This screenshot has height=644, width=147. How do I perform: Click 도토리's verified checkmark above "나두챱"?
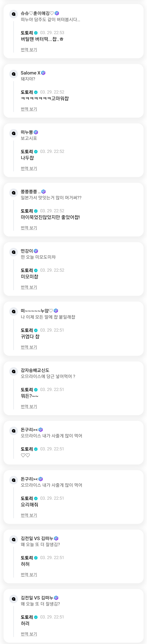coord(36,152)
